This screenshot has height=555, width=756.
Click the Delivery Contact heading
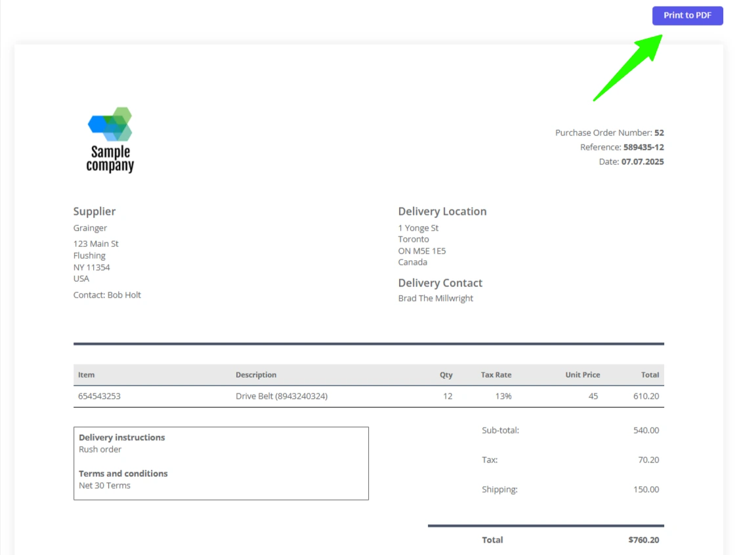(440, 283)
